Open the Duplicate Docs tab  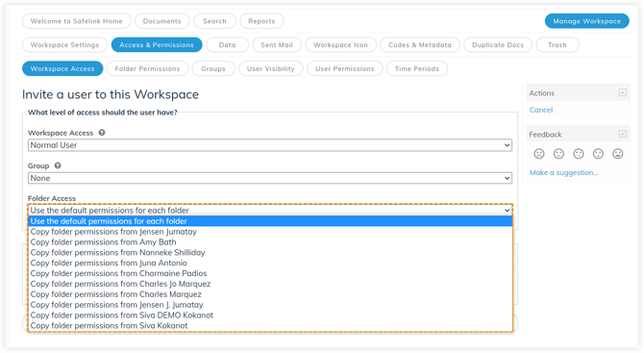coord(498,45)
